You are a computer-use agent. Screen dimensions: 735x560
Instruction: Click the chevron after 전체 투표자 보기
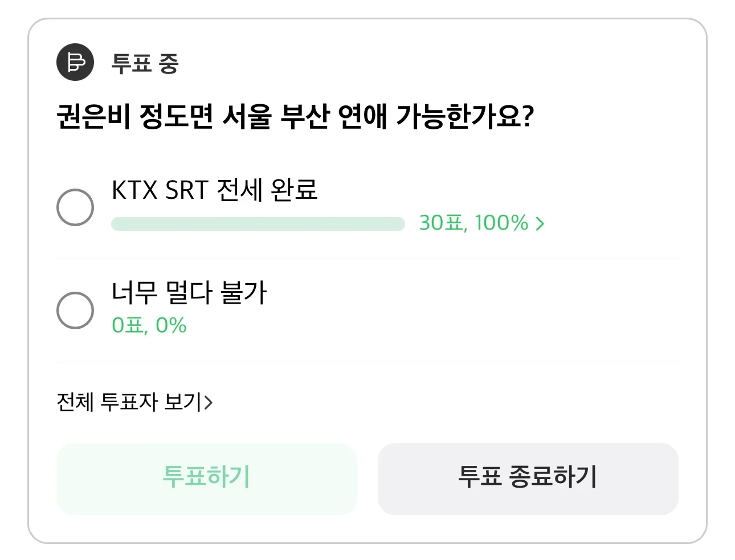[x=209, y=403]
